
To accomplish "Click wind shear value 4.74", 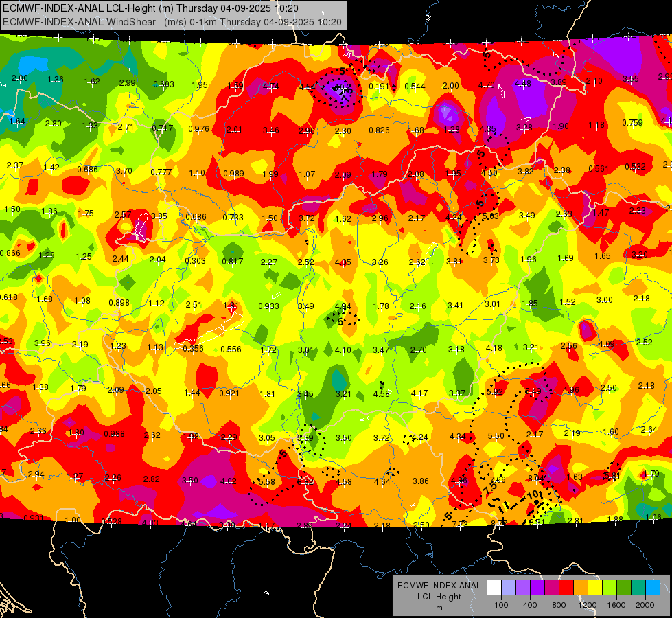I will 271,87.
